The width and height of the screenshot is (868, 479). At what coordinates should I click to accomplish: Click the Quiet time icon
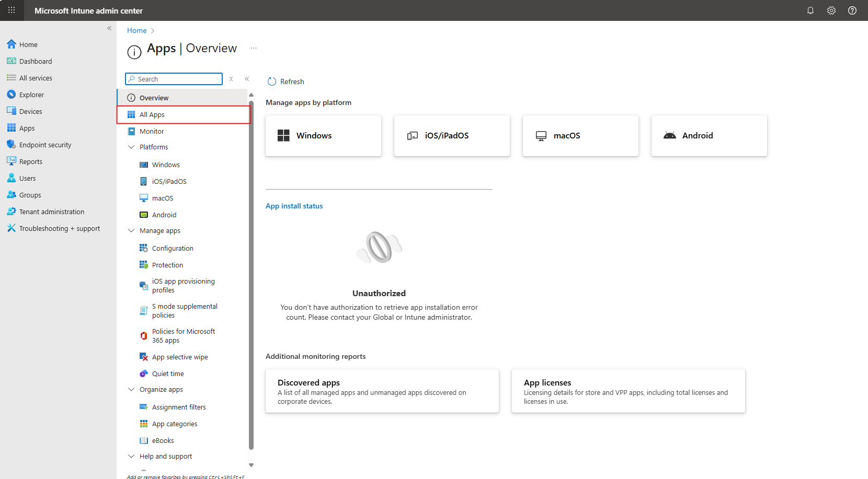tap(144, 373)
